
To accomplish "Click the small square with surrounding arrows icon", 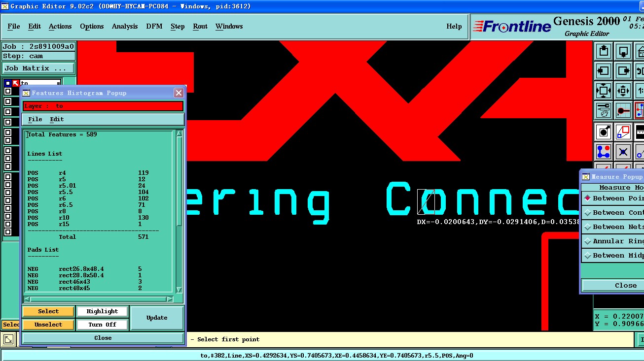I will [623, 91].
